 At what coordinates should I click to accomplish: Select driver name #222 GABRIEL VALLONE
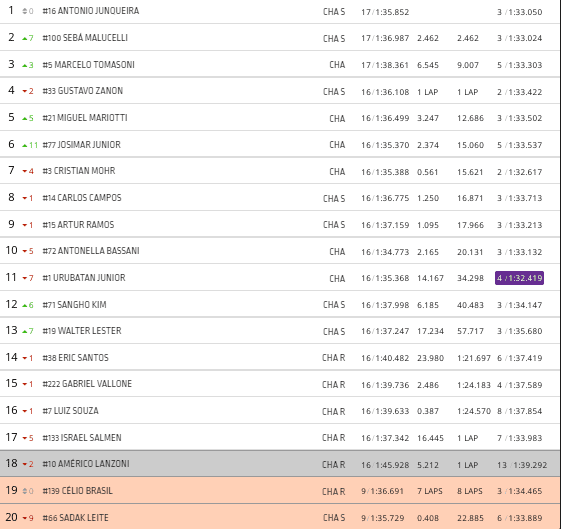87,384
